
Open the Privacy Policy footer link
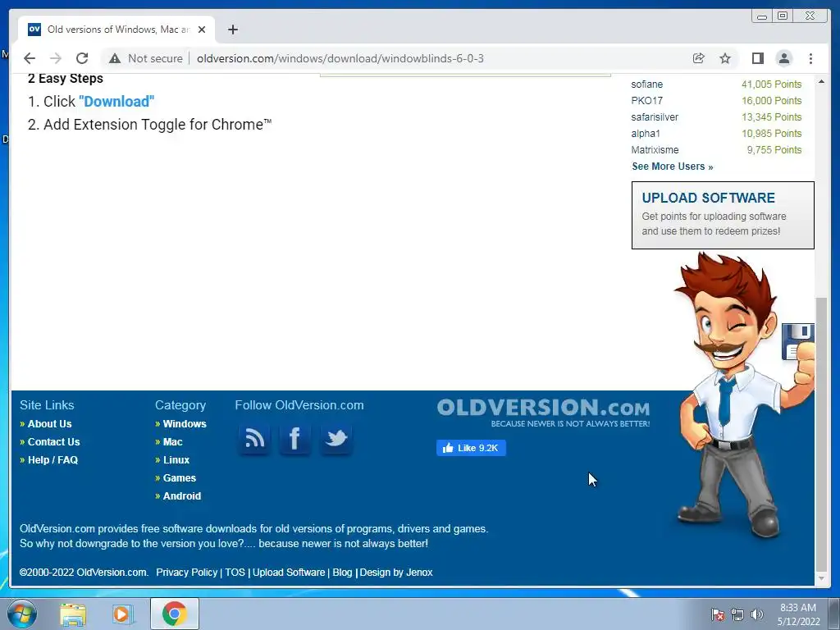[186, 572]
